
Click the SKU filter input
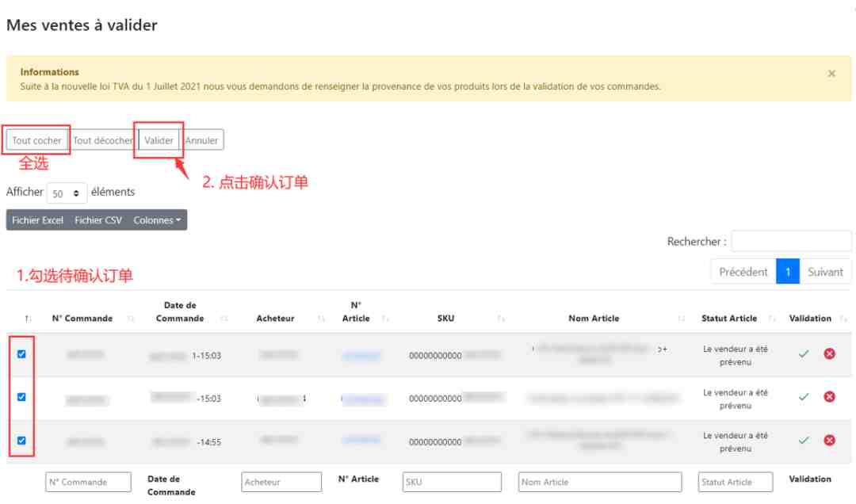[452, 482]
